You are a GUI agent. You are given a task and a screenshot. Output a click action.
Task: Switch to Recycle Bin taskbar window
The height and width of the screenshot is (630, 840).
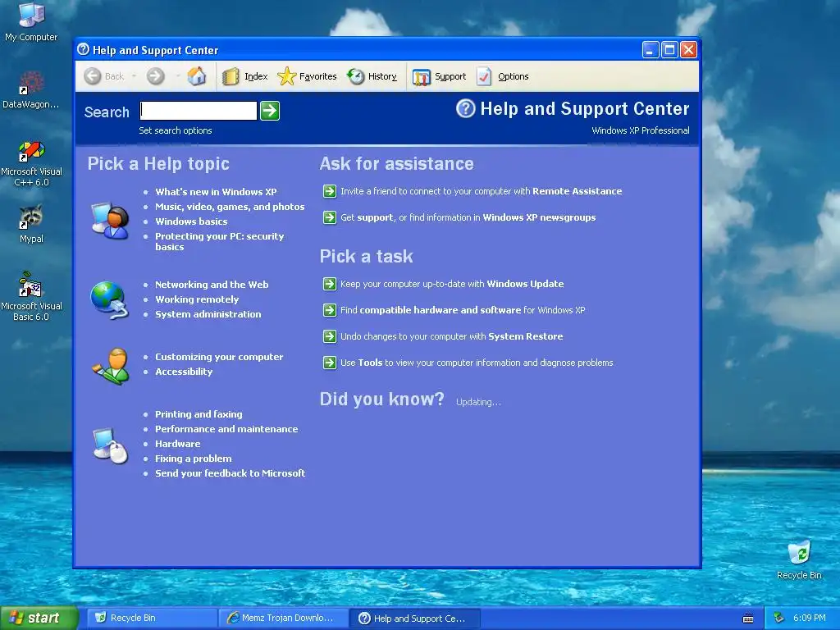click(x=152, y=618)
